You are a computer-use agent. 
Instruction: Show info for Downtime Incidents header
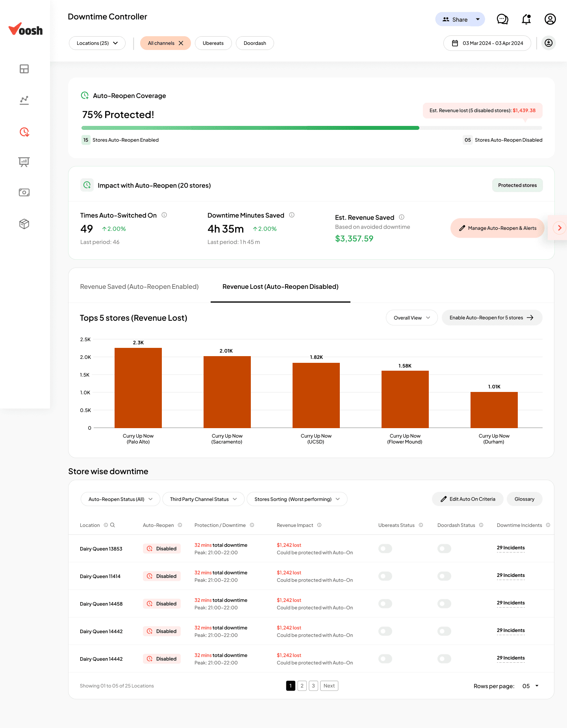coord(548,525)
